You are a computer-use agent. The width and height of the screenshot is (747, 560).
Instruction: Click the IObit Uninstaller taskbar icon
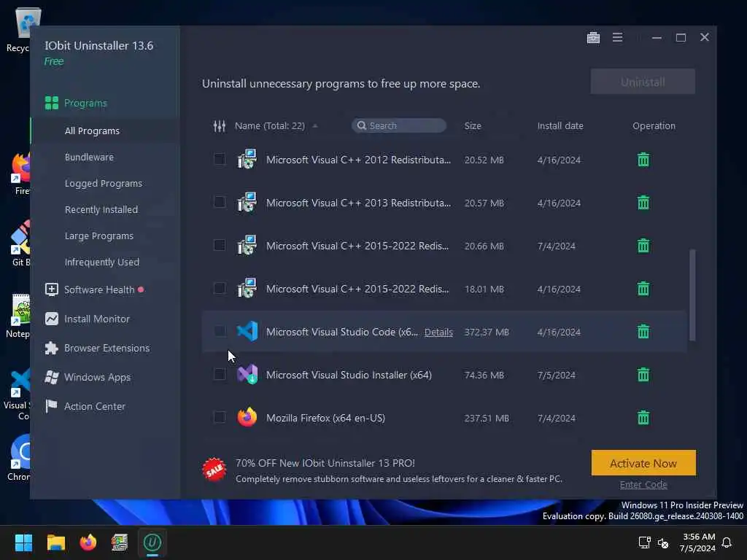tap(152, 542)
